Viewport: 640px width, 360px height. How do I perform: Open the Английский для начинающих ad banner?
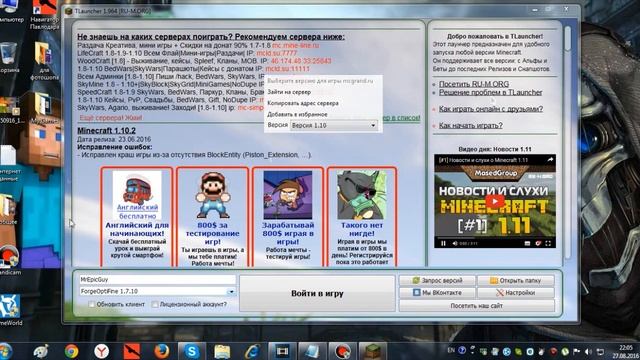(x=137, y=217)
